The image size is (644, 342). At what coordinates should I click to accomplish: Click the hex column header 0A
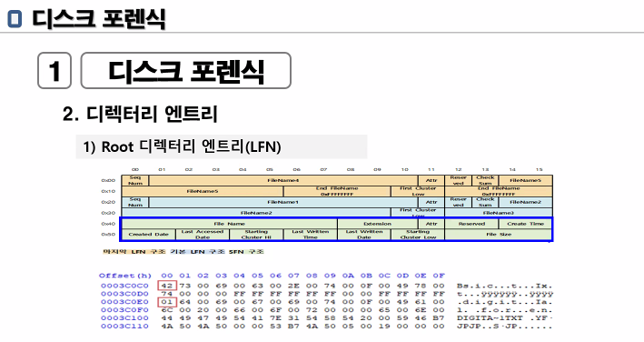tap(348, 276)
